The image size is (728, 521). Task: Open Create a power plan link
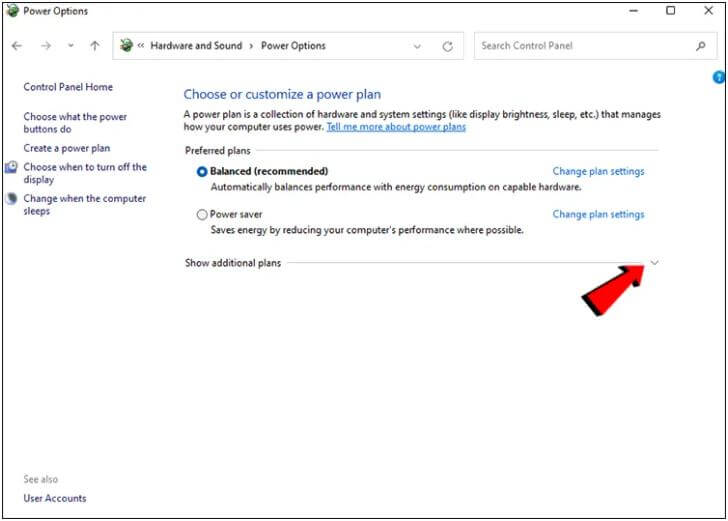(x=67, y=148)
